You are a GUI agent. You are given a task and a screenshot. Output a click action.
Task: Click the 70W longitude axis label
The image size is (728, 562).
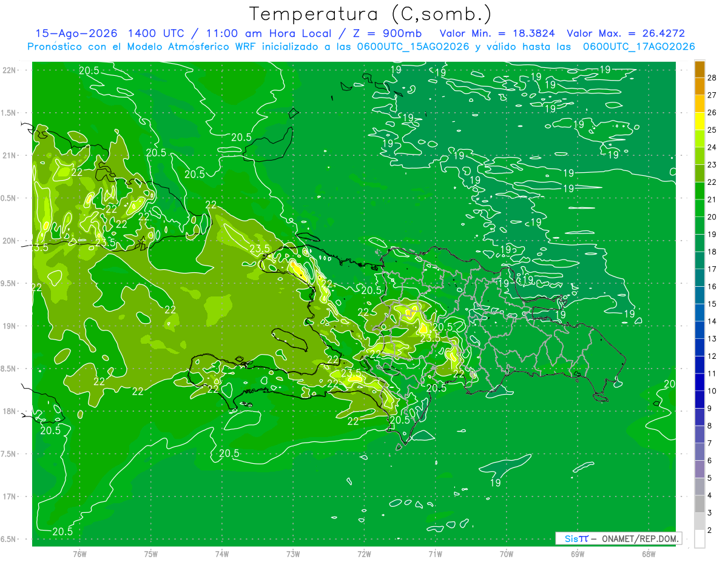507,554
